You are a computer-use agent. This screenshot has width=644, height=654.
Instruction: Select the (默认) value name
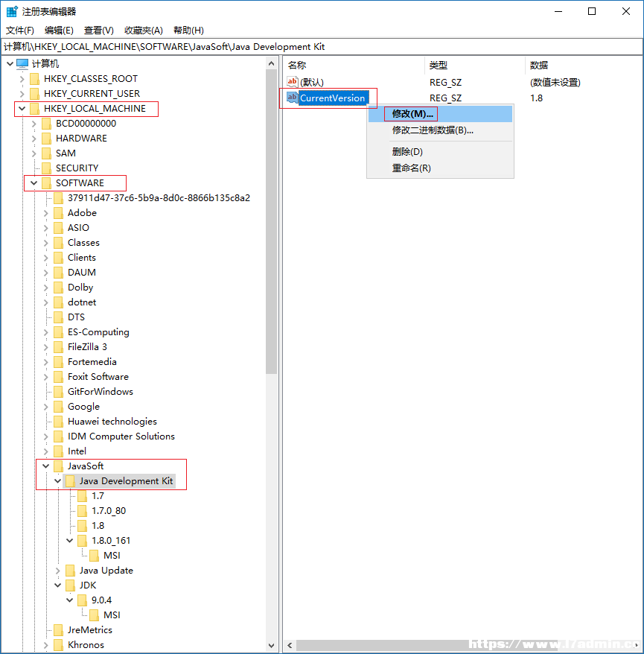click(x=312, y=82)
